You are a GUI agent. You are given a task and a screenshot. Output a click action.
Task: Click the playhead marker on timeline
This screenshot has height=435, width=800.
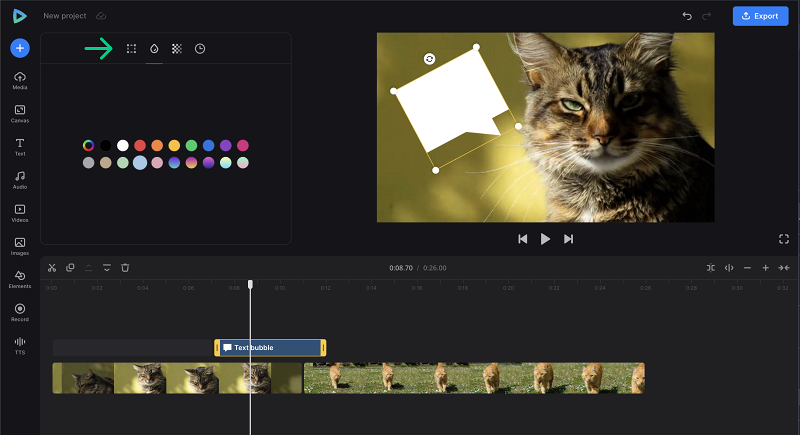point(251,284)
